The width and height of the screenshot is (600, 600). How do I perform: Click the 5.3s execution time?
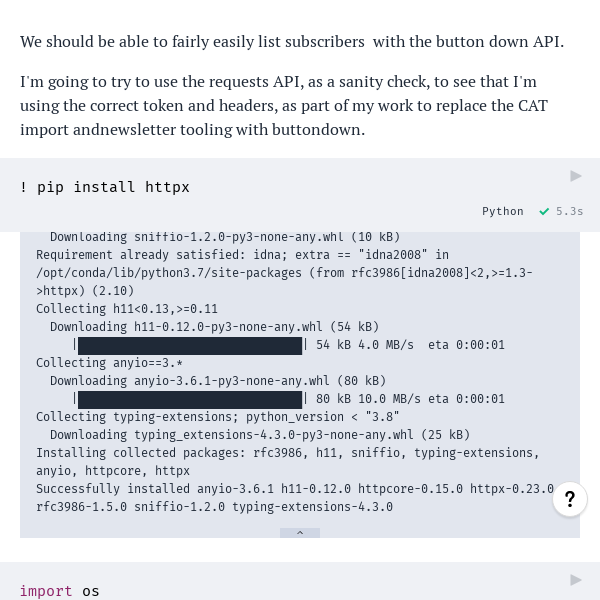pyautogui.click(x=569, y=211)
